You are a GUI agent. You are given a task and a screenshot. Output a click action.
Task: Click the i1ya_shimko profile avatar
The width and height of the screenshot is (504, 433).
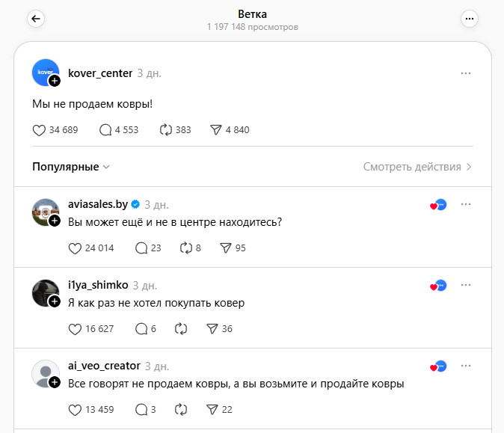[44, 292]
